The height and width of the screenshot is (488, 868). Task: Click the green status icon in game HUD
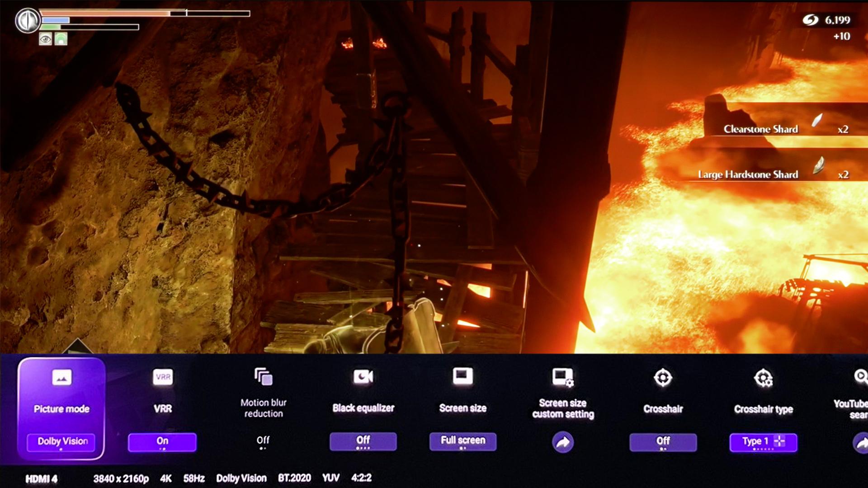[x=61, y=39]
